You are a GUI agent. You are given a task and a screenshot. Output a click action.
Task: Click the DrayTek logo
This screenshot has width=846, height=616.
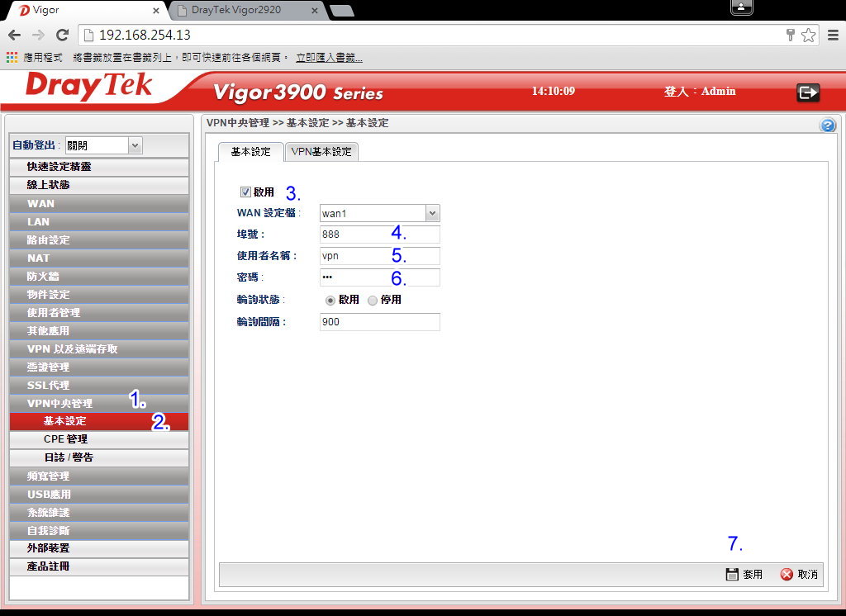pos(89,87)
